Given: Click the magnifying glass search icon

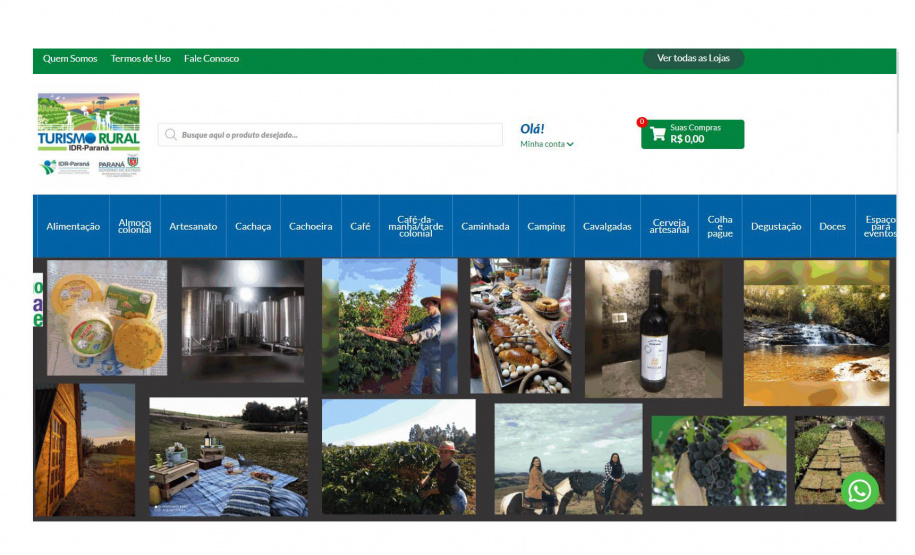Looking at the screenshot, I should coord(171,135).
